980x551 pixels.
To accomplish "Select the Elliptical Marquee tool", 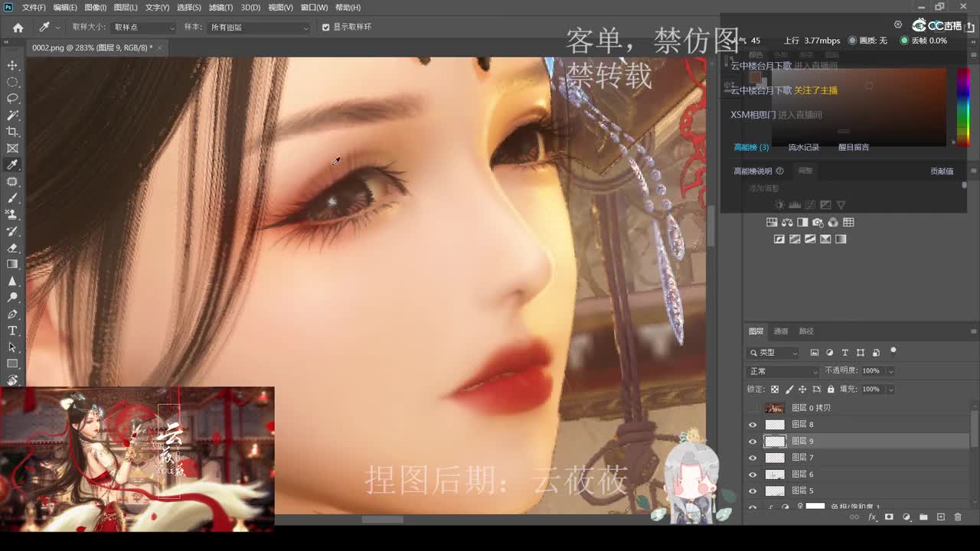I will [12, 82].
